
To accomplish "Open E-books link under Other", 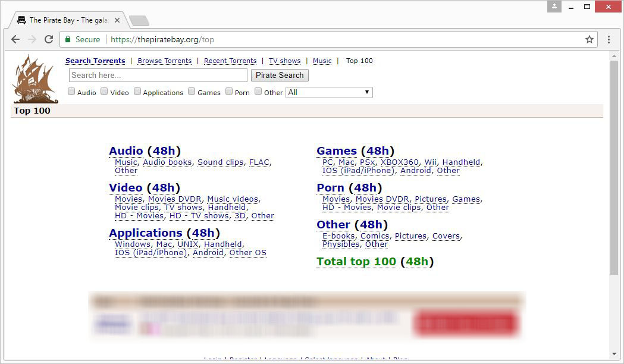I will (338, 236).
